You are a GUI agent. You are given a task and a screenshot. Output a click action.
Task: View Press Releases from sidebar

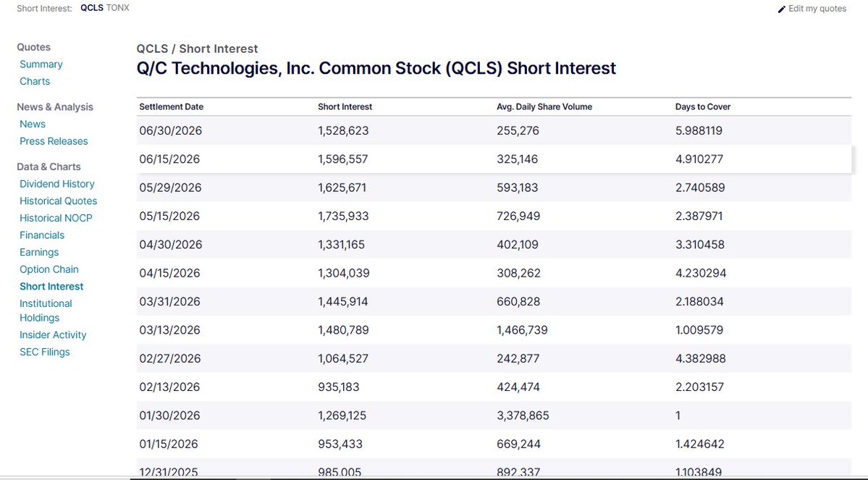click(x=54, y=141)
